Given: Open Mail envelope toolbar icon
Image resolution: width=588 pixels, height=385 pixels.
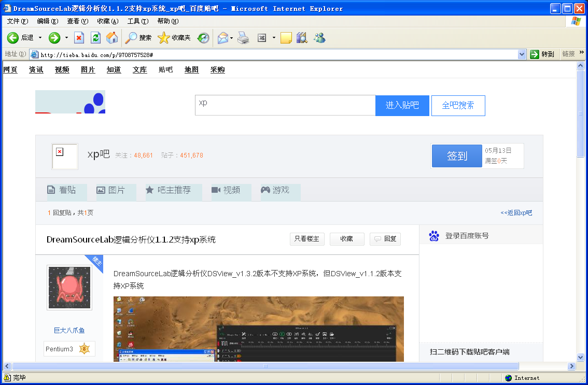Looking at the screenshot, I should click(x=223, y=37).
